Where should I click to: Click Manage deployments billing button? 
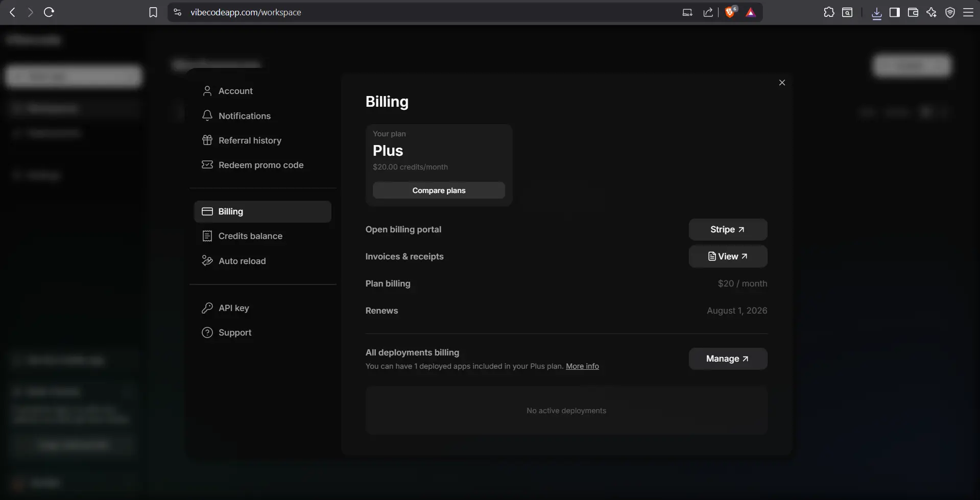point(728,359)
